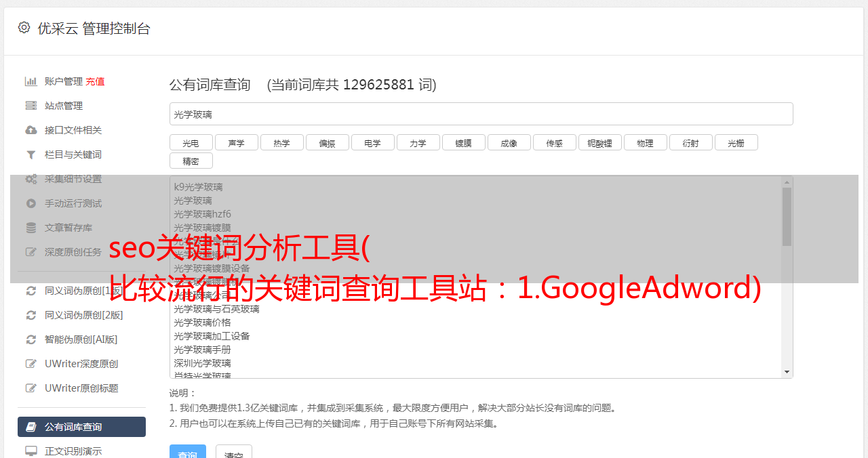
Task: Click the 光电 tag button
Action: pos(191,142)
